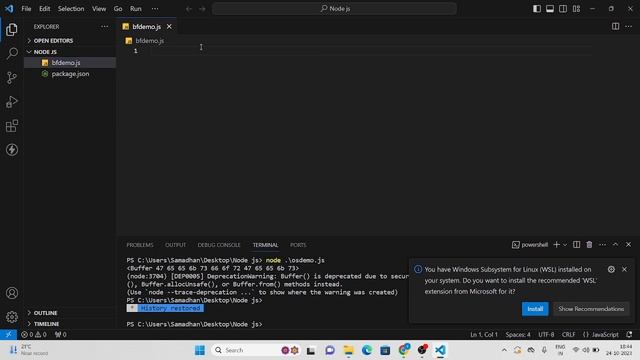The image size is (640, 360).
Task: Create a new terminal with plus icon
Action: (556, 245)
